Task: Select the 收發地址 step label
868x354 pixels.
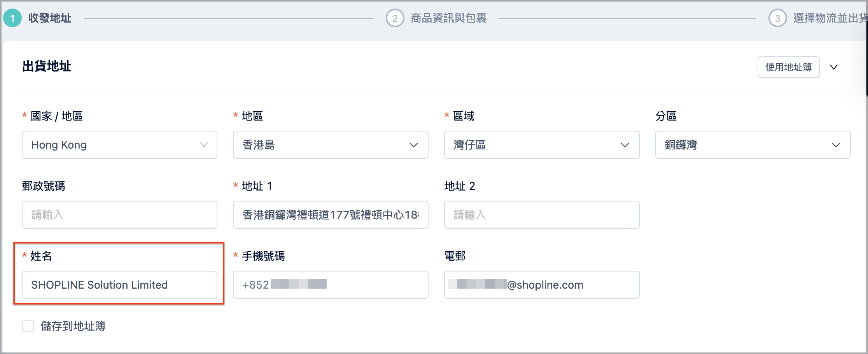Action: click(x=49, y=18)
